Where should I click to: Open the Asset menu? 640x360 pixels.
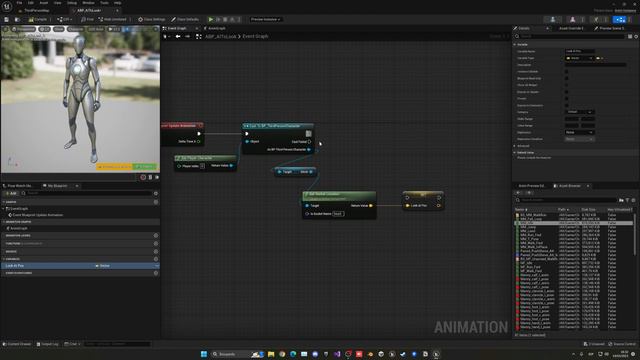[44, 3]
